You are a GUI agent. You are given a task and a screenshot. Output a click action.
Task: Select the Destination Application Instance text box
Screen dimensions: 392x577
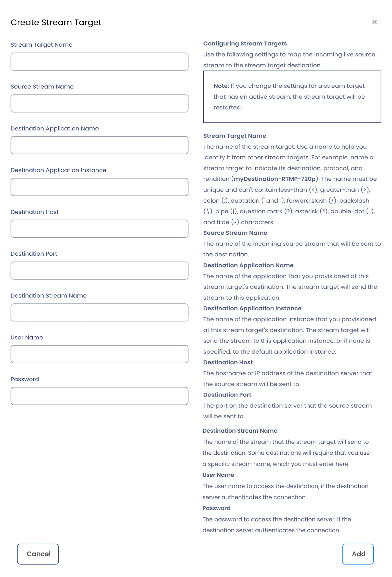pyautogui.click(x=99, y=187)
